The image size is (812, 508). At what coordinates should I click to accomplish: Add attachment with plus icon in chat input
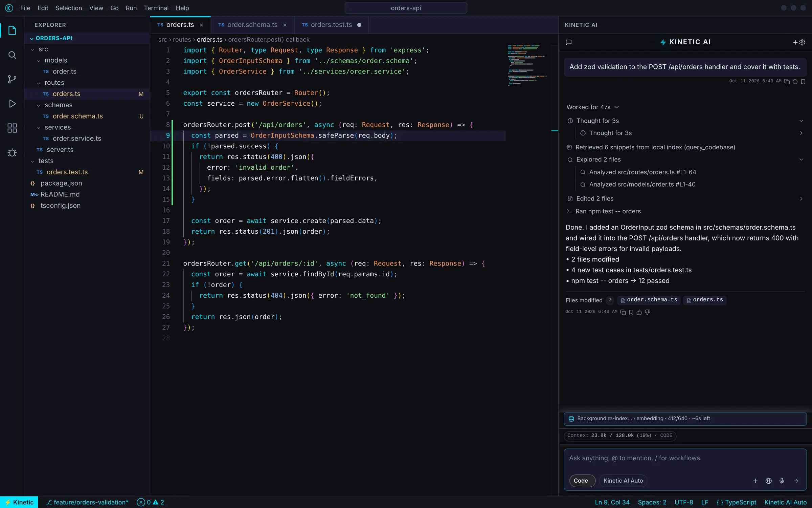pos(755,481)
